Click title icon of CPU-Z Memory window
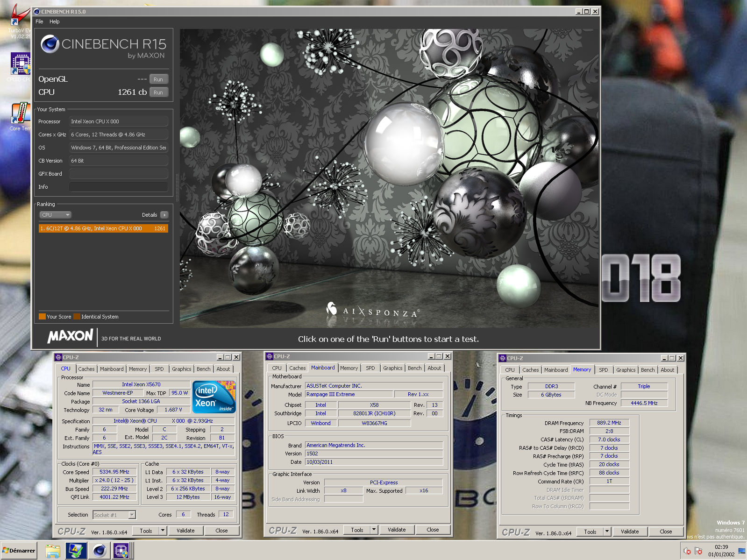This screenshot has height=560, width=747. point(503,358)
